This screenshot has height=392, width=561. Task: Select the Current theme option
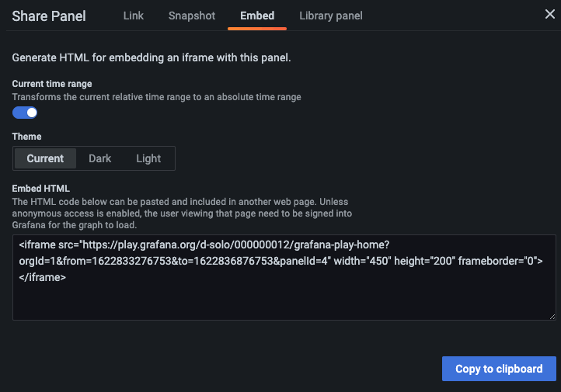[45, 158]
